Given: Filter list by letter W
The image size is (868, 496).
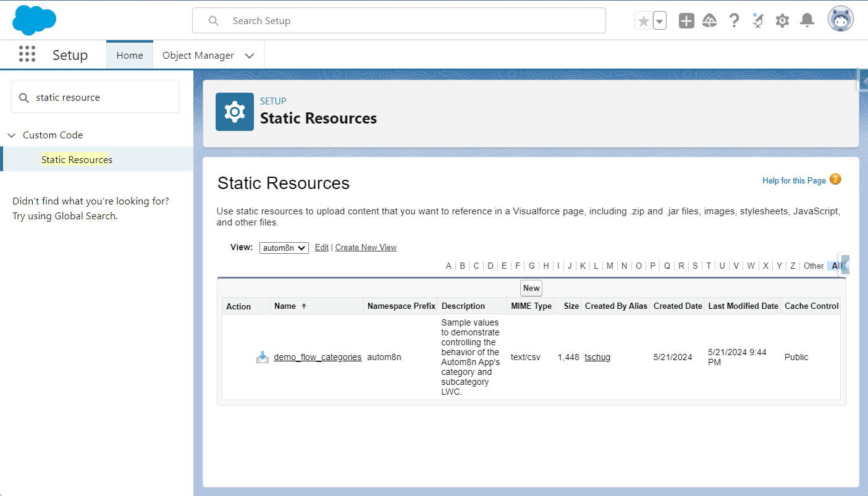Looking at the screenshot, I should (x=751, y=266).
